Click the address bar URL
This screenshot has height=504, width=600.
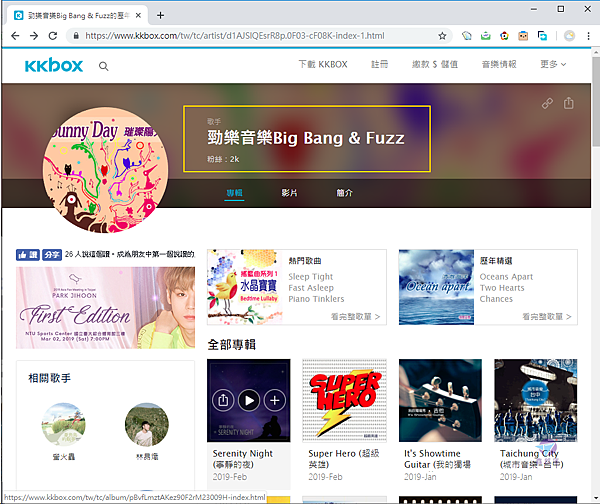coord(235,36)
